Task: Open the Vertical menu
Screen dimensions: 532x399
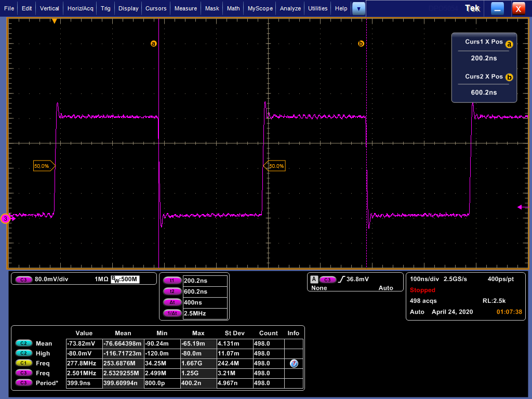Action: pos(49,8)
